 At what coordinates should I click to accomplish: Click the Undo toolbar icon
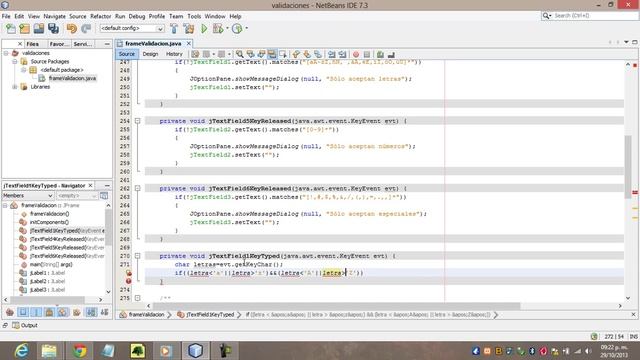coord(72,29)
